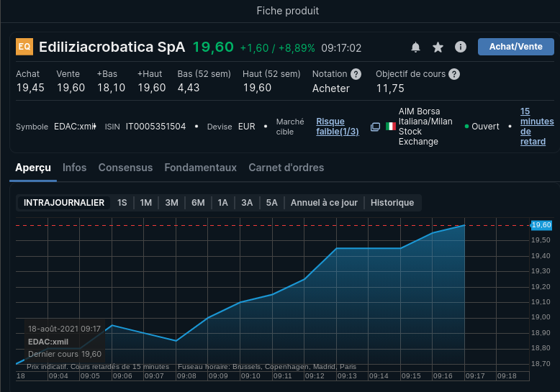Select the 1M chart range
This screenshot has width=560, height=392.
[x=145, y=203]
